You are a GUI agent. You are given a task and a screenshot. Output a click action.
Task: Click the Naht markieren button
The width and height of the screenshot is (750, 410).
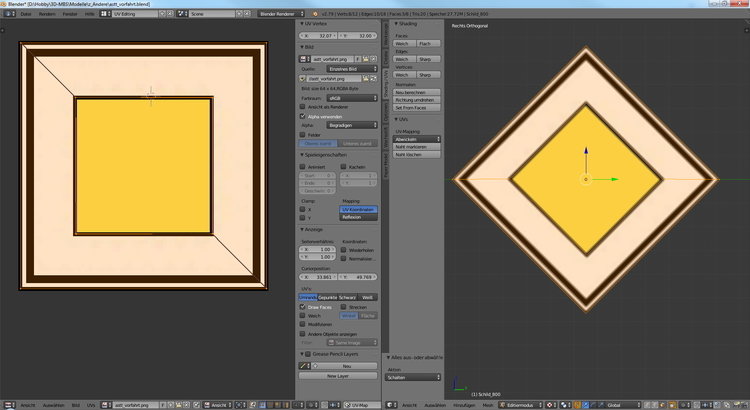[x=413, y=147]
